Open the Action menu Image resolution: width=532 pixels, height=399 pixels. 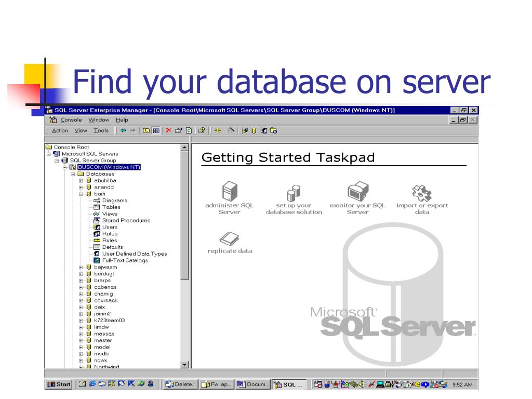coord(60,130)
